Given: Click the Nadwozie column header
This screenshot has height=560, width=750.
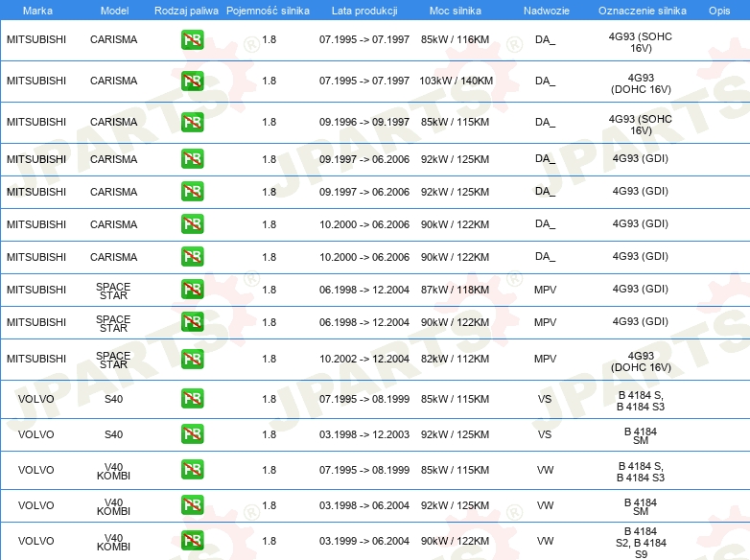Looking at the screenshot, I should [545, 11].
